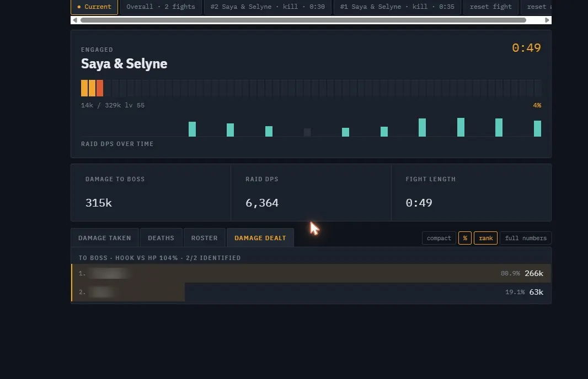Click the 14k / 329k lv 55 HP text
The width and height of the screenshot is (588, 379).
coord(113,105)
